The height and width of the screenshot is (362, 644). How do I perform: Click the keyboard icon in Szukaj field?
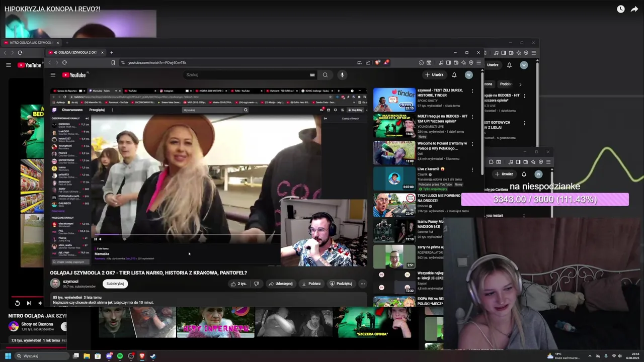[x=312, y=75]
